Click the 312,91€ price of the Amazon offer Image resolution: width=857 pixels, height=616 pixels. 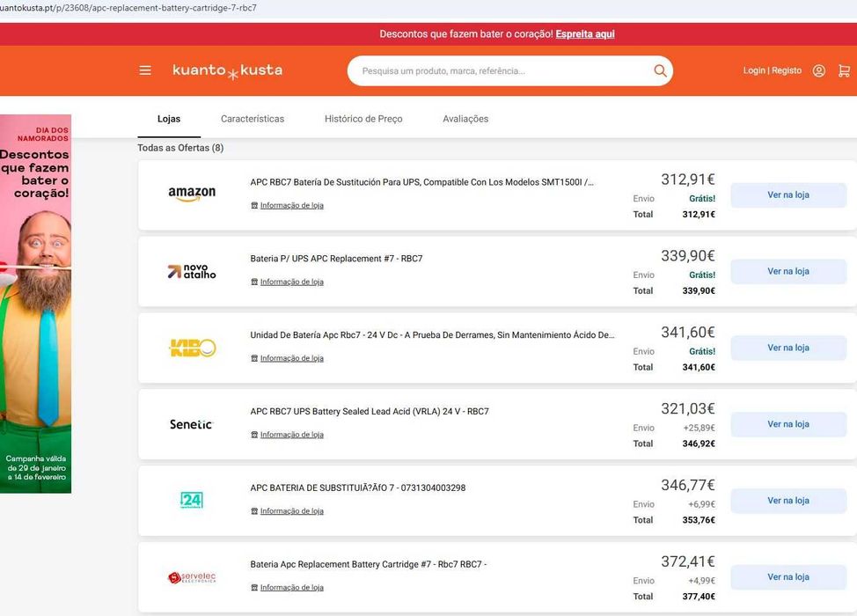pyautogui.click(x=687, y=180)
